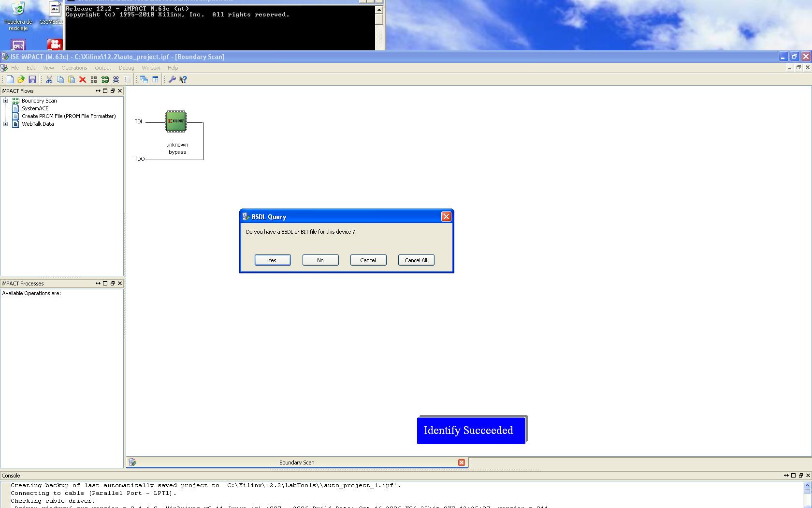Click the G31ME52L desktop file icon

pos(55,9)
